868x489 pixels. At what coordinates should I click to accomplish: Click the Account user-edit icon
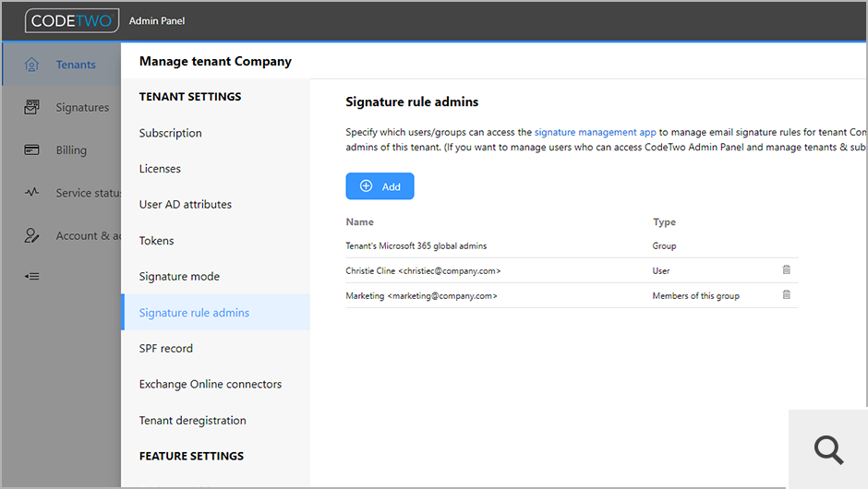(x=32, y=235)
